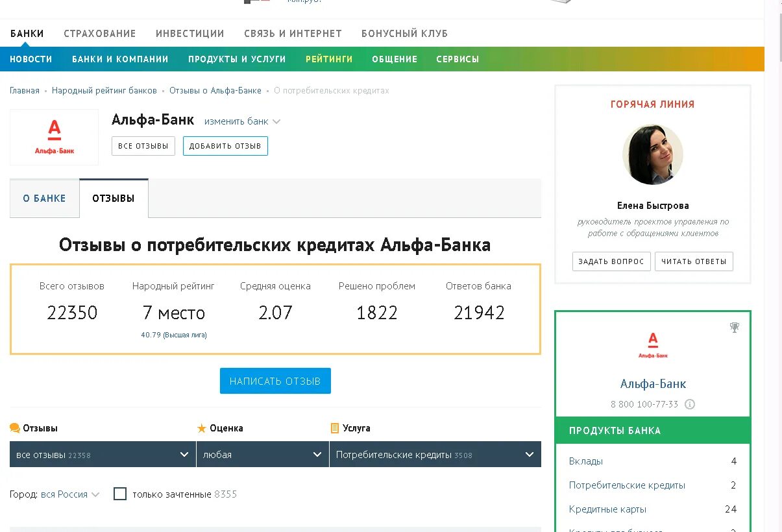Viewport: 782px width, 532px height.
Task: Select ПРОДУКТЫ И УСЛУГИ in the navigation bar
Action: [x=237, y=59]
